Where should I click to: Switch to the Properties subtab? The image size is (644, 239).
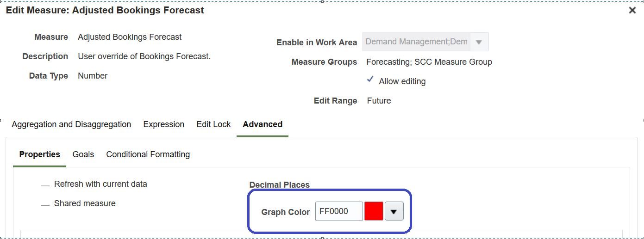click(40, 154)
